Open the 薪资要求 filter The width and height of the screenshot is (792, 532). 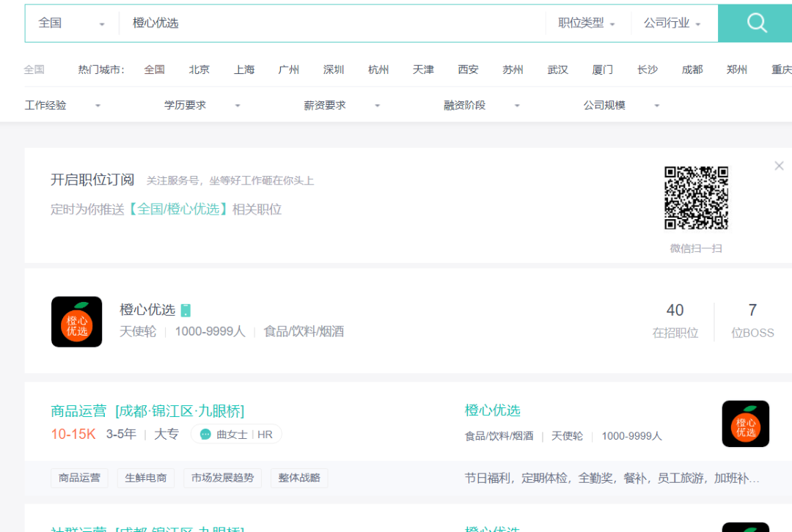click(342, 106)
